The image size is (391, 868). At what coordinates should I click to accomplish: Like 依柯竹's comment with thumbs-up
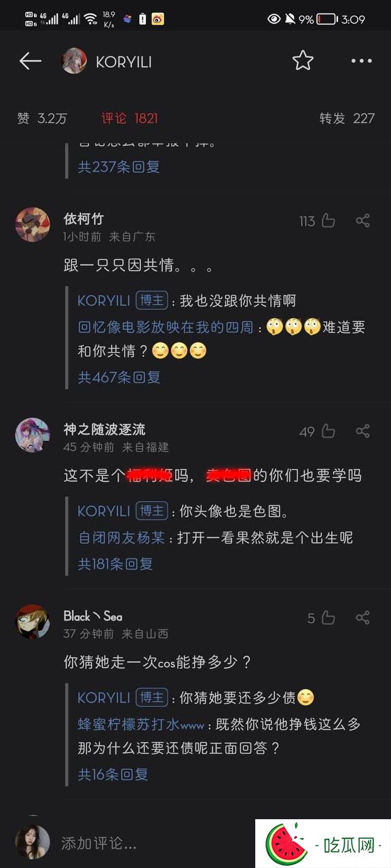click(329, 220)
